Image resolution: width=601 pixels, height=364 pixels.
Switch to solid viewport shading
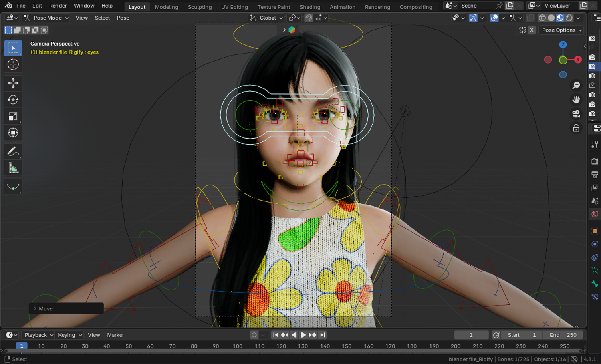[x=551, y=18]
